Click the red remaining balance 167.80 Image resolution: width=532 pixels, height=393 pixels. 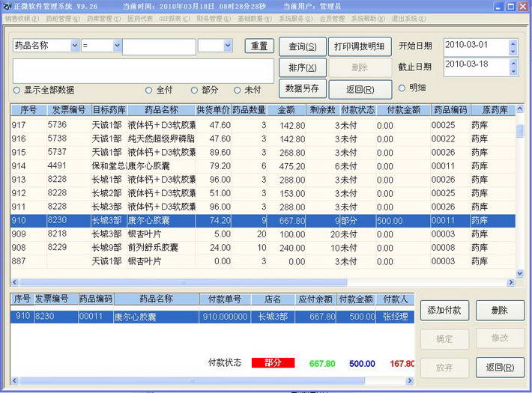[x=402, y=364]
